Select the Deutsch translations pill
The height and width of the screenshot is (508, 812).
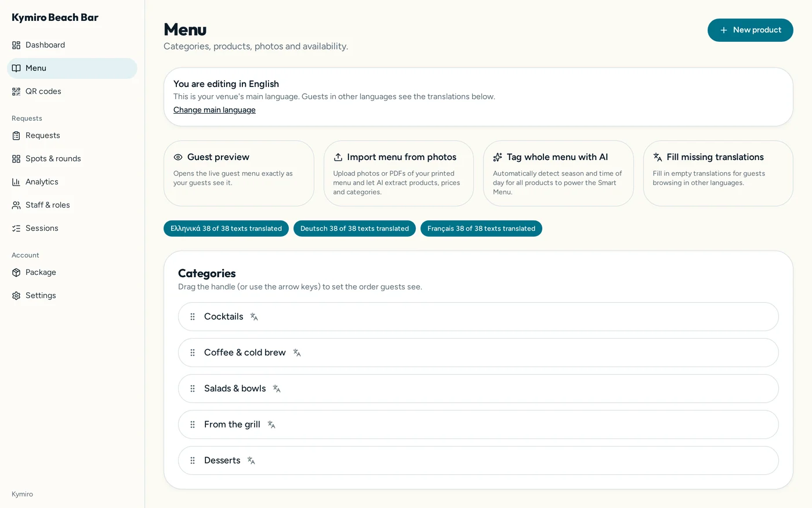(x=354, y=228)
